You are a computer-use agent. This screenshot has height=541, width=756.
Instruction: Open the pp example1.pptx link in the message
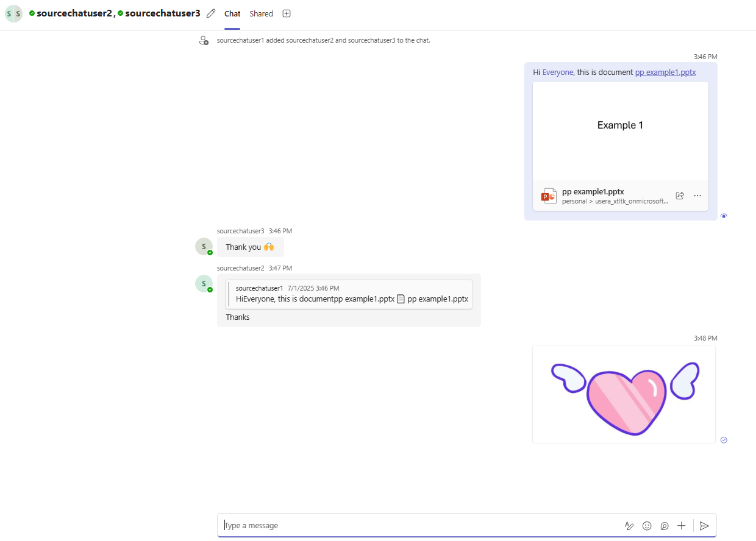point(665,72)
